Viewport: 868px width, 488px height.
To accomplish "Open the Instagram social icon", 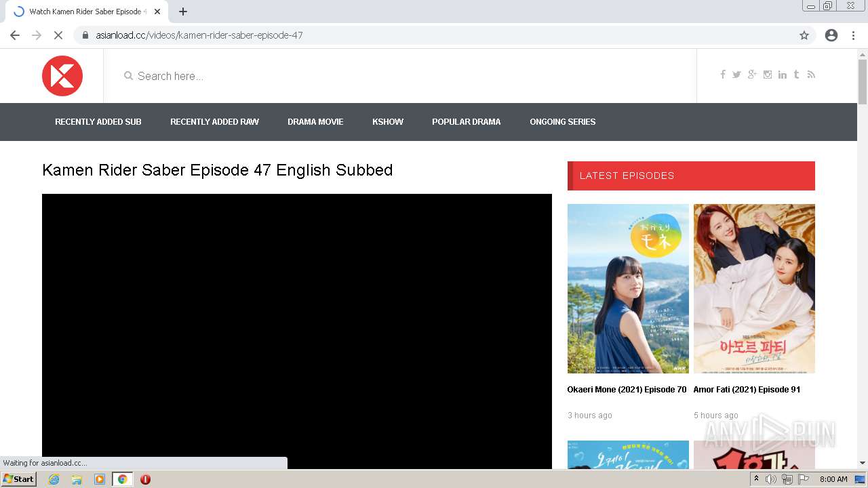I will [x=768, y=75].
